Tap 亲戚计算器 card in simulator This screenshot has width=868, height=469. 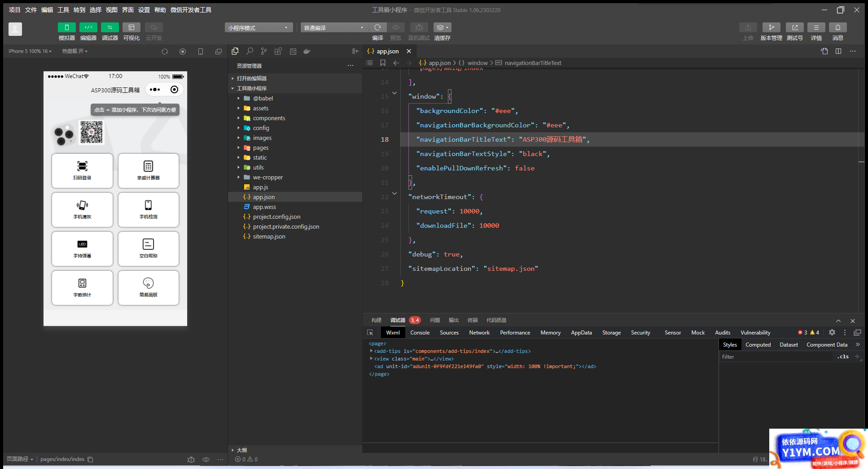(149, 171)
